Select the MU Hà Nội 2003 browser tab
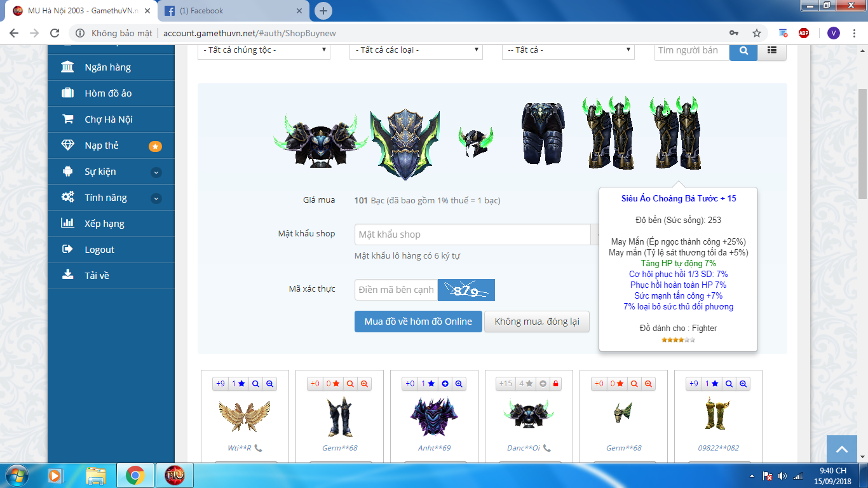The width and height of the screenshot is (868, 488). tap(81, 11)
